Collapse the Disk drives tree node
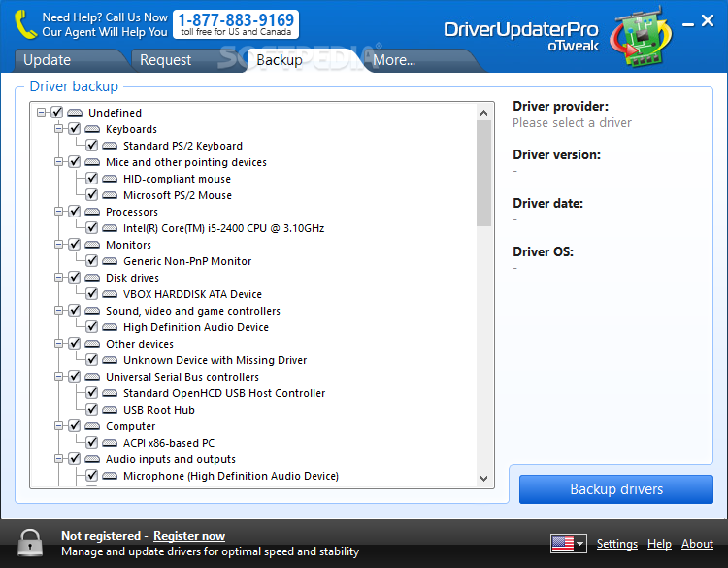This screenshot has width=728, height=568. coord(59,278)
